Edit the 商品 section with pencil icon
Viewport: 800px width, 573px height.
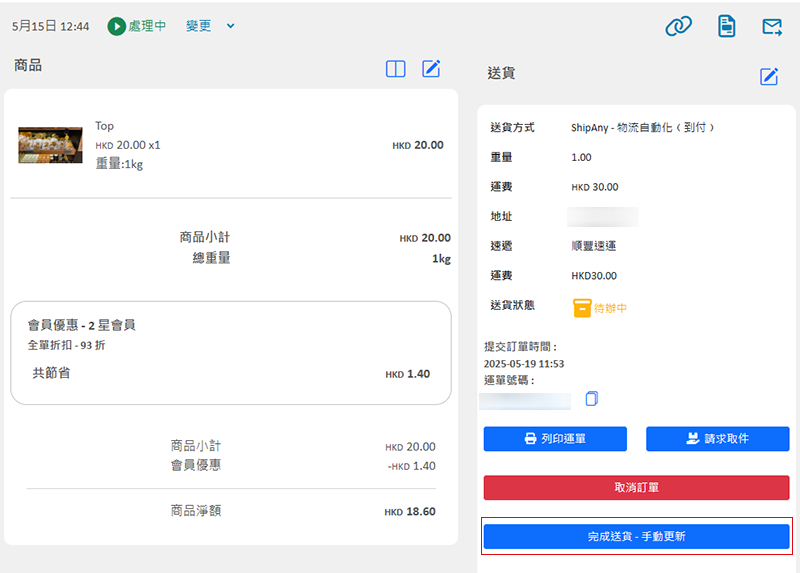click(431, 68)
